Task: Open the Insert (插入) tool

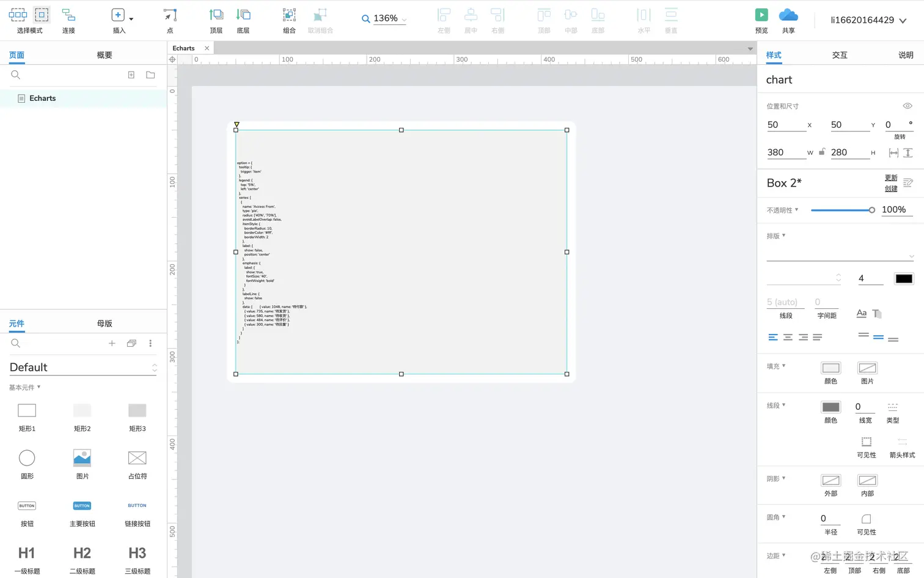Action: [x=118, y=15]
